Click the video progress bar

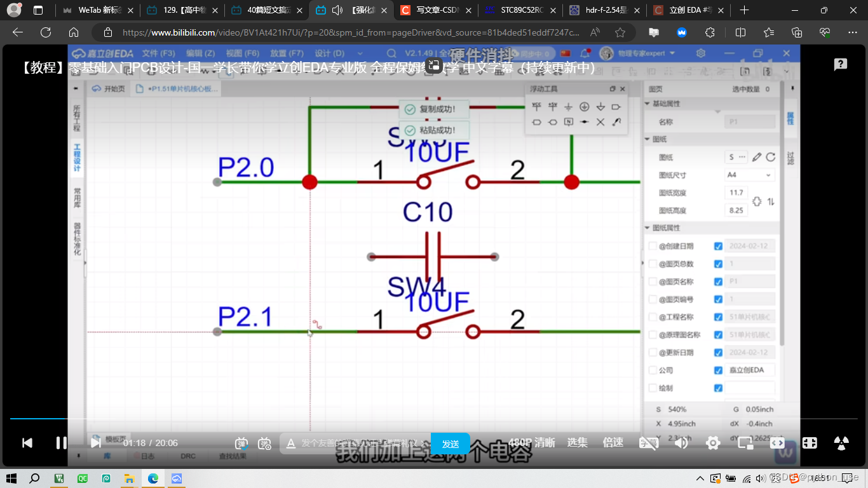[433, 419]
